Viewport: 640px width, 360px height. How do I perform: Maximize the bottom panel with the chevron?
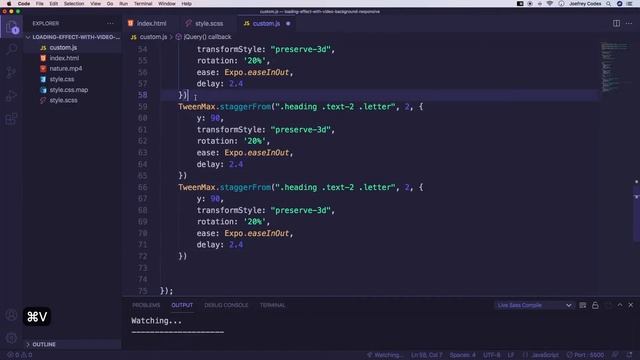620,305
